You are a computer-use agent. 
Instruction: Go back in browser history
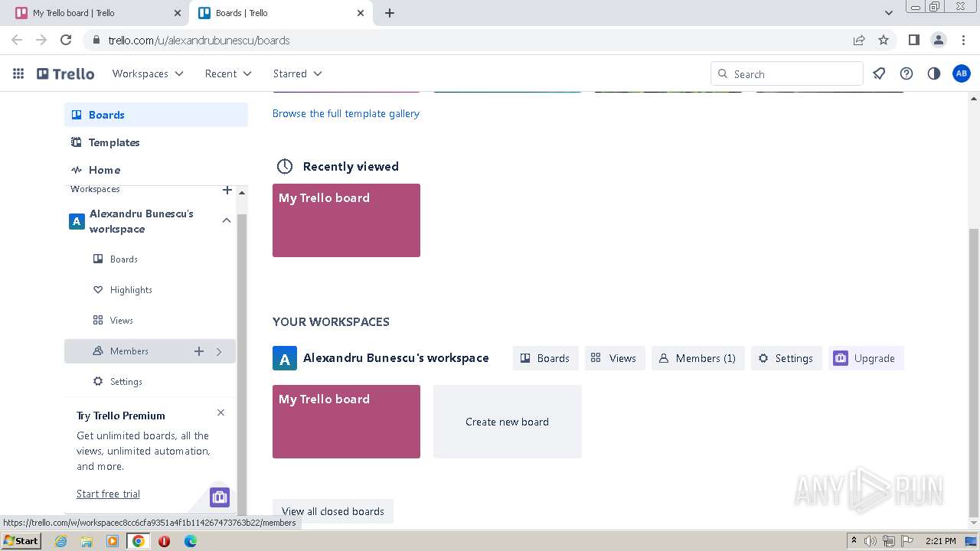point(17,40)
